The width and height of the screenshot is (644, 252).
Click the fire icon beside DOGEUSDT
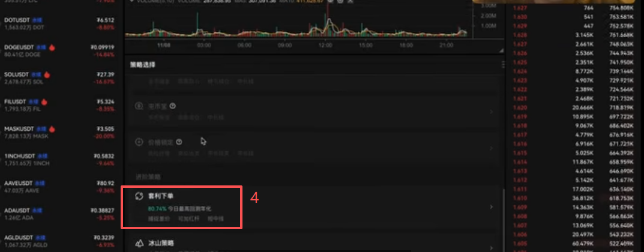point(52,47)
